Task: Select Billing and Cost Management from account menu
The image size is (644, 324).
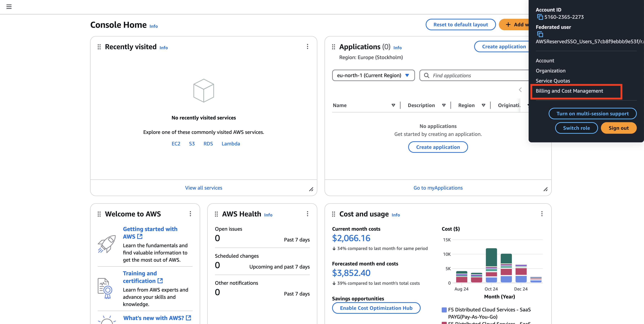Action: coord(570,91)
